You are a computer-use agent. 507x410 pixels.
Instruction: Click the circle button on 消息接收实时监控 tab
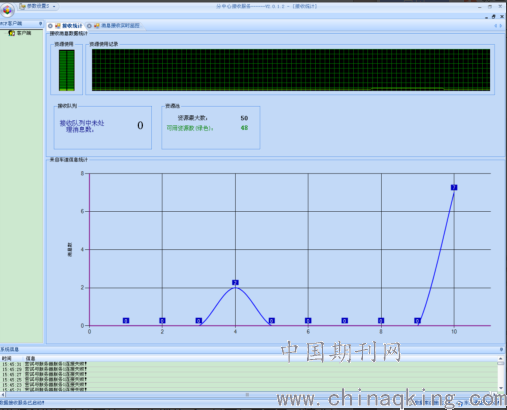pyautogui.click(x=89, y=26)
